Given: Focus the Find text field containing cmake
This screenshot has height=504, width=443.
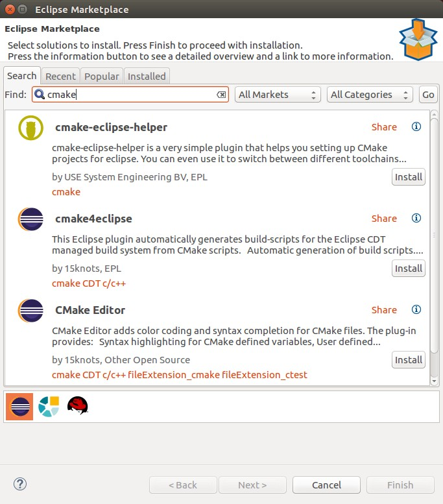Looking at the screenshot, I should point(130,95).
